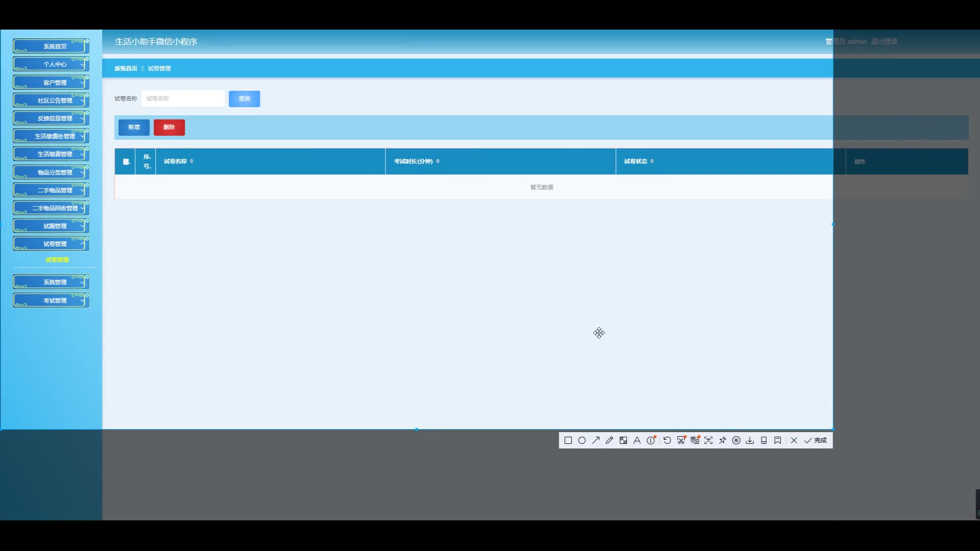Sort by 试卷状态 column
Viewport: 980px width, 551px height.
point(652,161)
